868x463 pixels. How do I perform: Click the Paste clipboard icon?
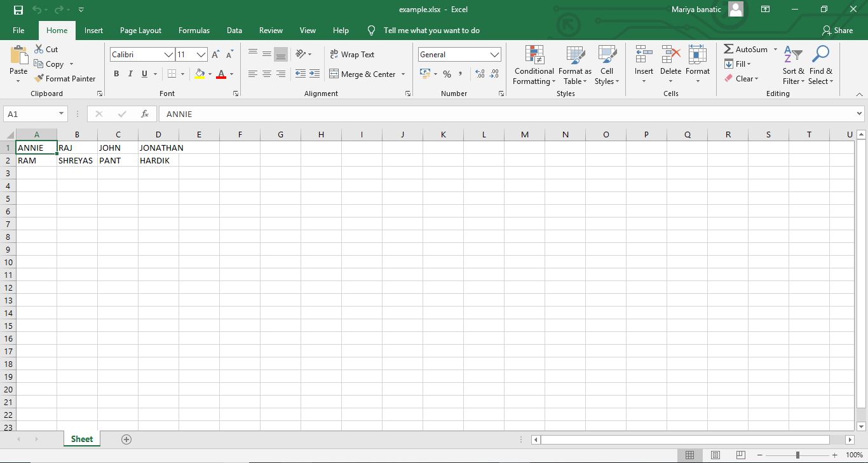[18, 55]
